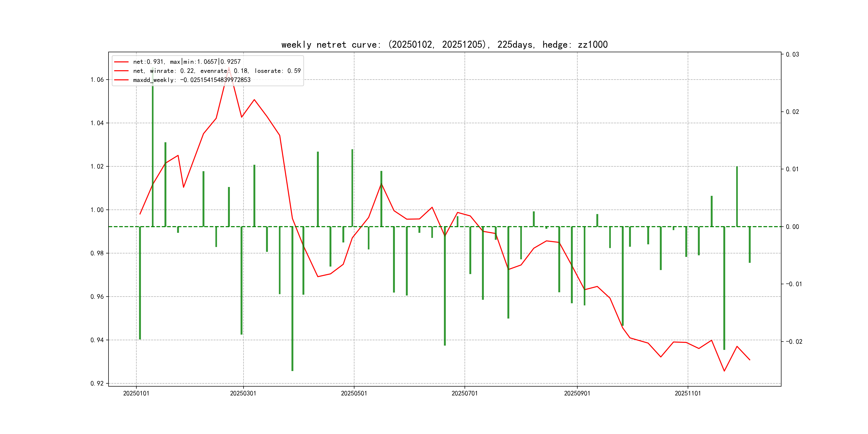This screenshot has height=434, width=868.
Task: Click the 20250301 x-axis label
Action: coord(243,393)
